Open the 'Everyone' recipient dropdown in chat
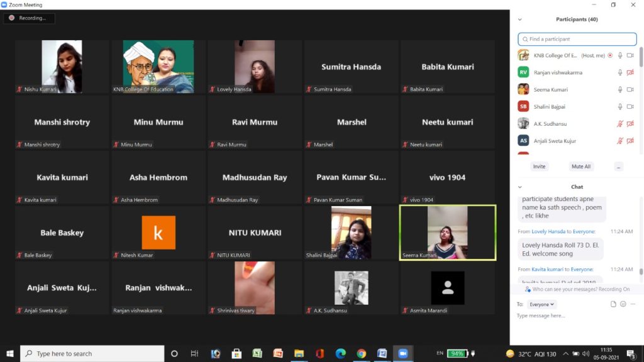Viewport: 644px width, 362px height. [541, 304]
